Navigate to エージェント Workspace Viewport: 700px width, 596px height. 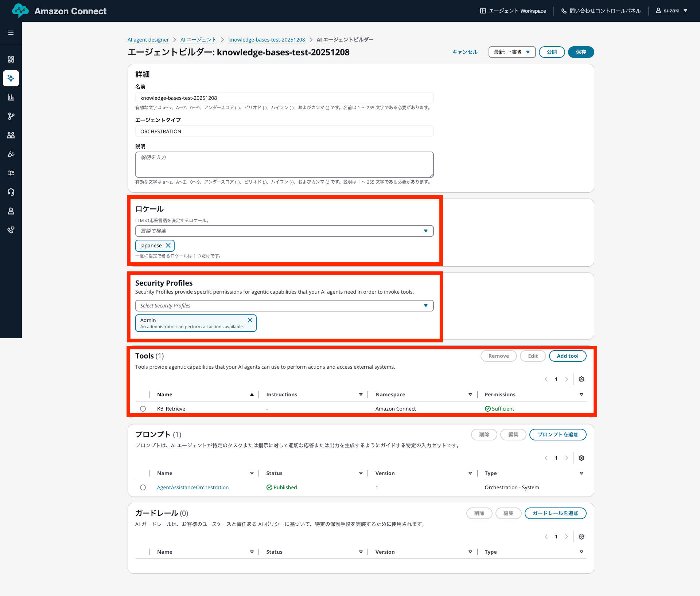(513, 11)
